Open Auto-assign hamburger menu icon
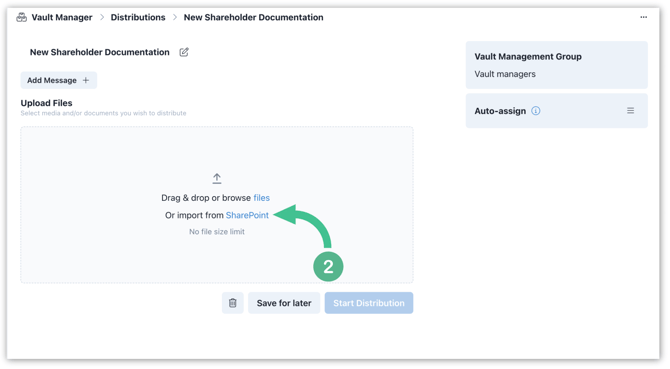670x369 pixels. 630,111
